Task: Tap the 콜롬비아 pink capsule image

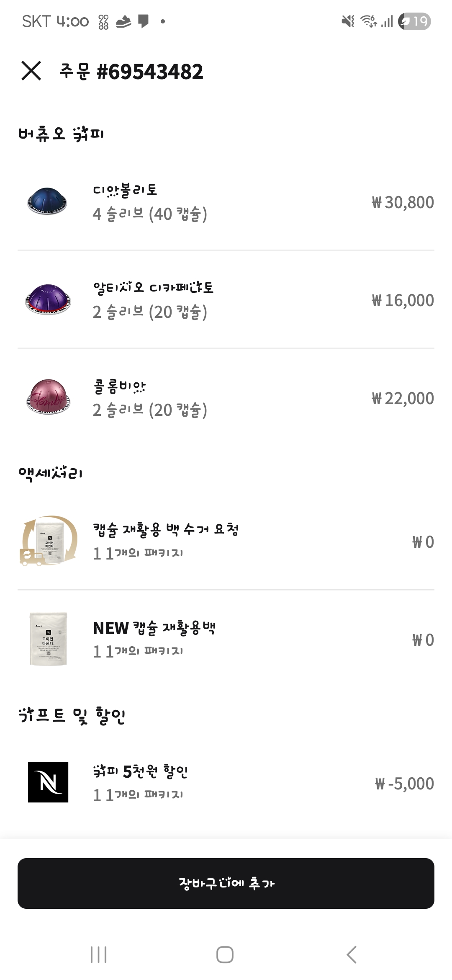Action: pos(48,397)
